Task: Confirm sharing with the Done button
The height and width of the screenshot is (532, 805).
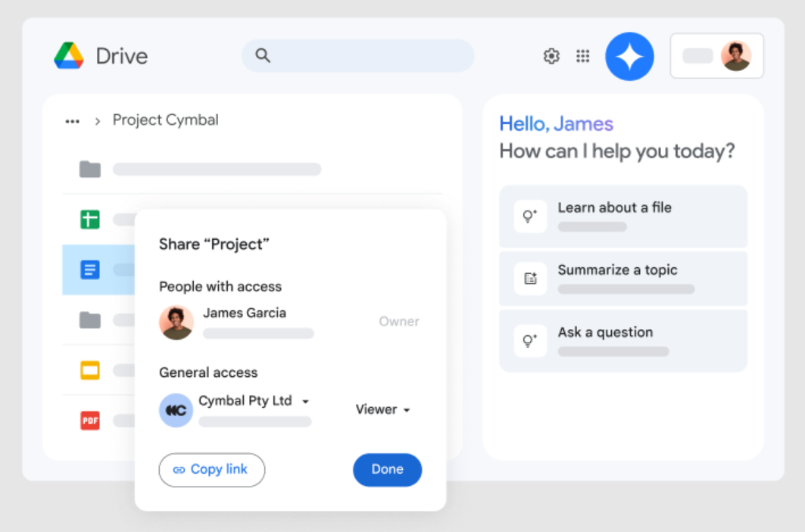Action: tap(388, 469)
